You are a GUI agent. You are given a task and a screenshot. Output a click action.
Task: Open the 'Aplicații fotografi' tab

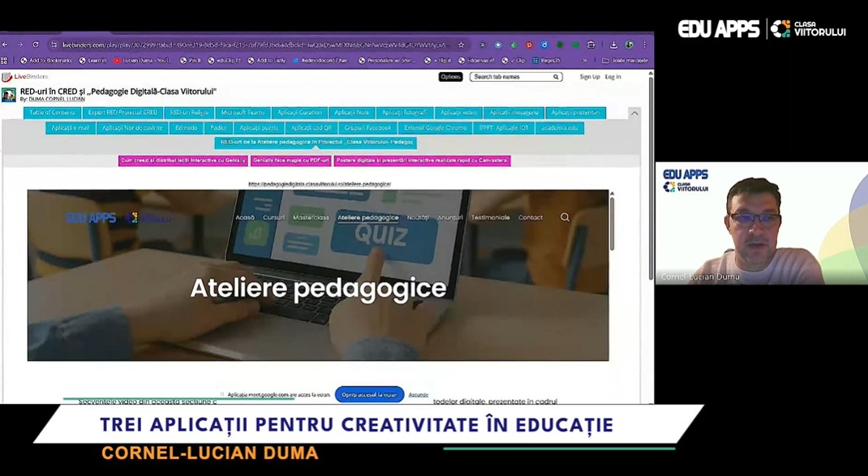(405, 113)
